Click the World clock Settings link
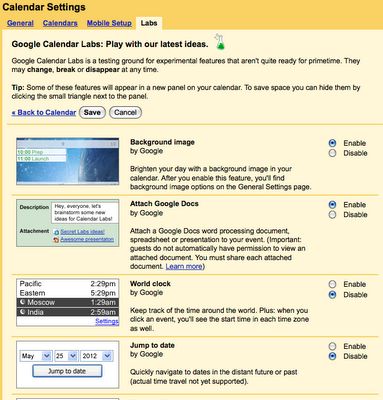This screenshot has height=400, width=383. tap(107, 321)
